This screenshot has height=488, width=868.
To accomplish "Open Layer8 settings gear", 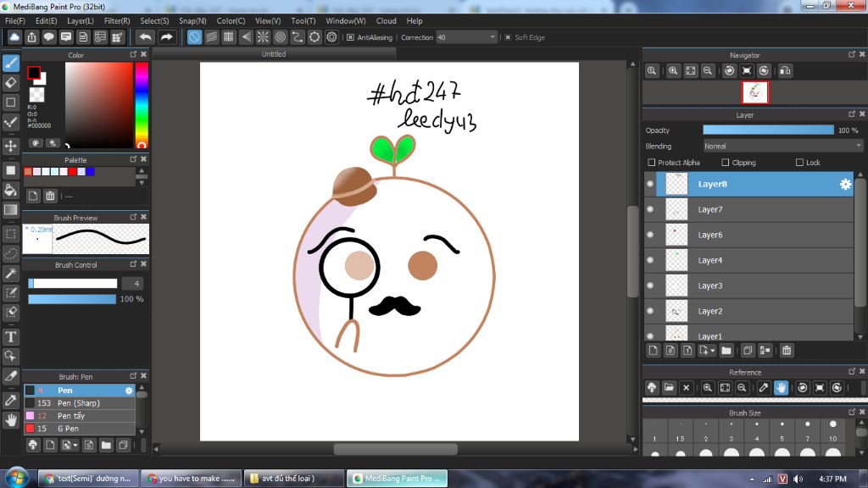I will coord(845,184).
